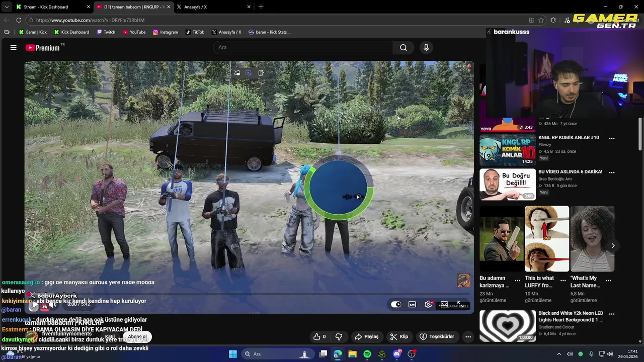Focus the YouTube 'Ara' search box

tap(303, 48)
